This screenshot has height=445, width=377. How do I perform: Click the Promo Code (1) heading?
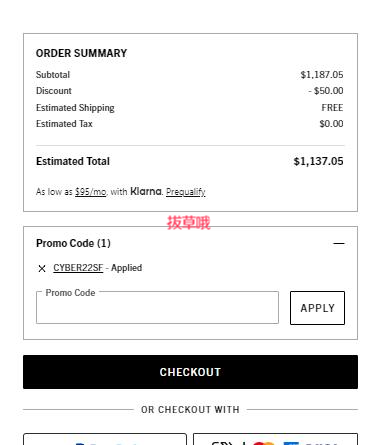pyautogui.click(x=73, y=243)
